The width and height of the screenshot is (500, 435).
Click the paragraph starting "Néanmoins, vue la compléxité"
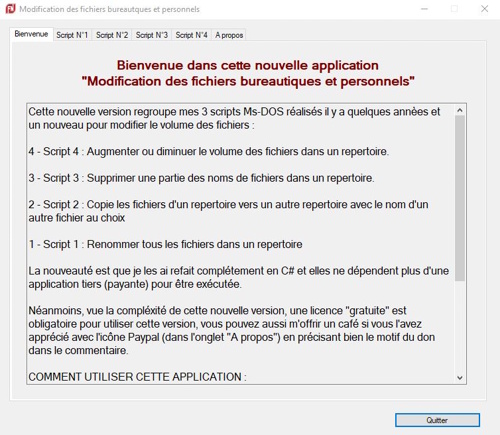point(232,330)
